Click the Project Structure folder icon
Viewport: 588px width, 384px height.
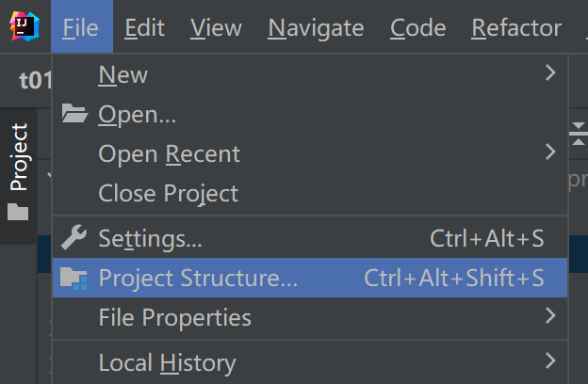[x=74, y=278]
